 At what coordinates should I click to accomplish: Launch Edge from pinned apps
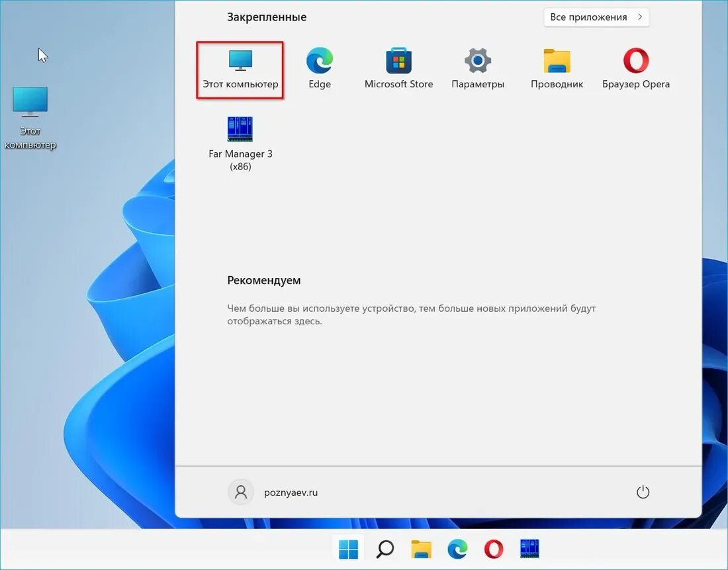click(320, 68)
